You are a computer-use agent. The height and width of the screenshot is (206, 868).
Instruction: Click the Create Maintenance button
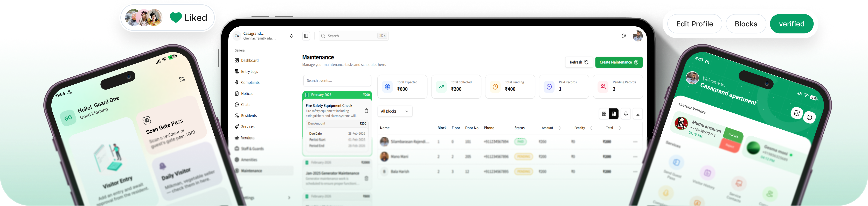[x=619, y=62]
